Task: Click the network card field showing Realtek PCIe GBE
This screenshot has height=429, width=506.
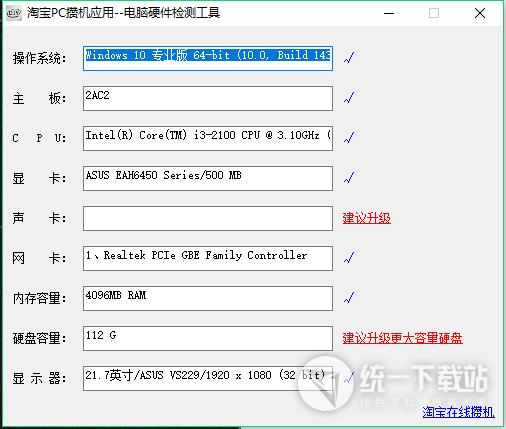Action: pos(208,258)
